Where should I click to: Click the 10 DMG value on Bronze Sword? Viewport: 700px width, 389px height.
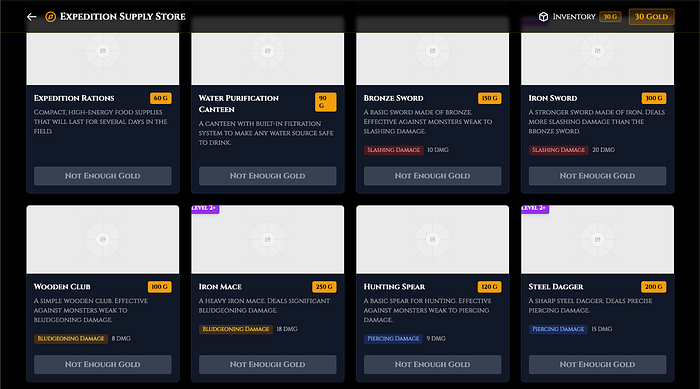pyautogui.click(x=438, y=150)
